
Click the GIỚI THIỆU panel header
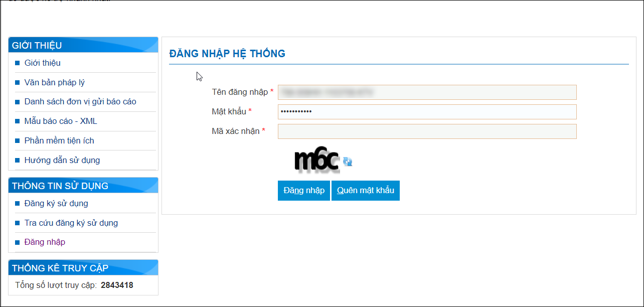pyautogui.click(x=83, y=45)
